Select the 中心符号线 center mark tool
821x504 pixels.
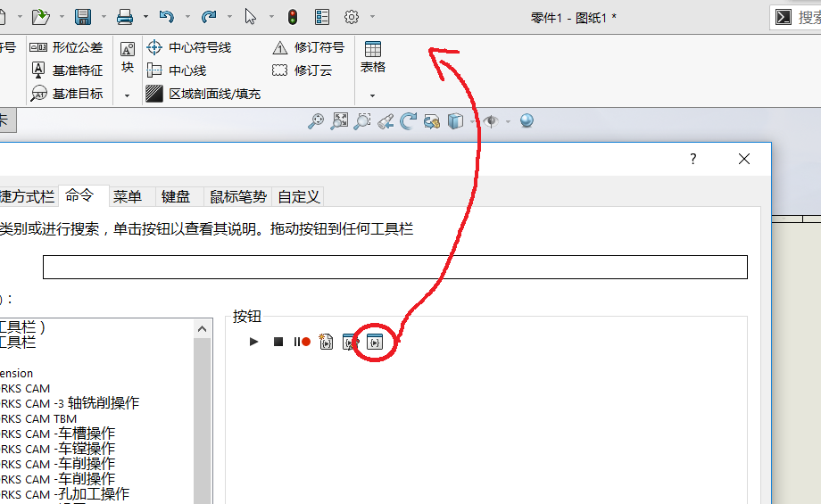point(189,47)
